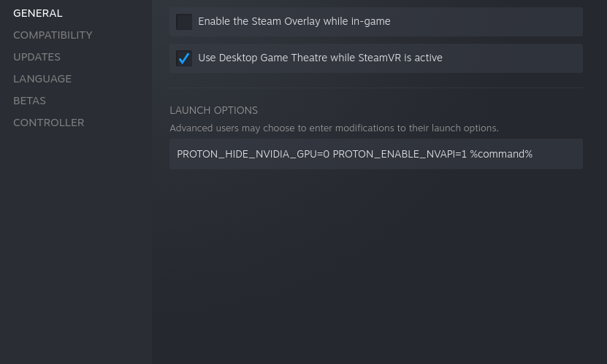Click the "Enable the Steam Overlay while in-game" label
Viewport: 607px width, 364px height.
click(294, 22)
